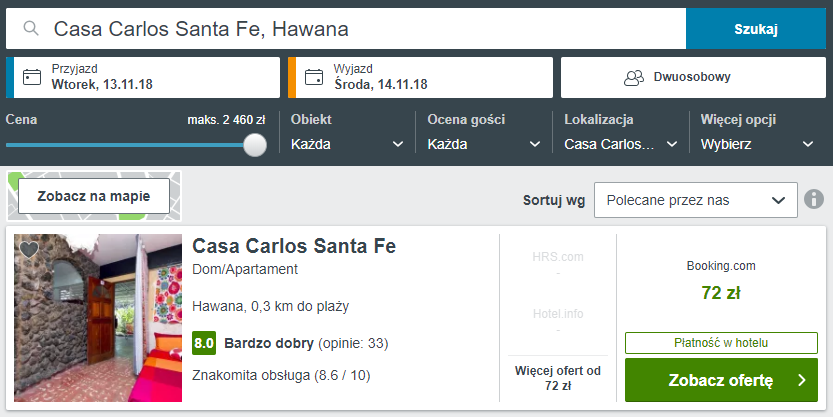Click the guests icon beside Dwuosobowy
Screen dimensions: 833x417
click(632, 77)
